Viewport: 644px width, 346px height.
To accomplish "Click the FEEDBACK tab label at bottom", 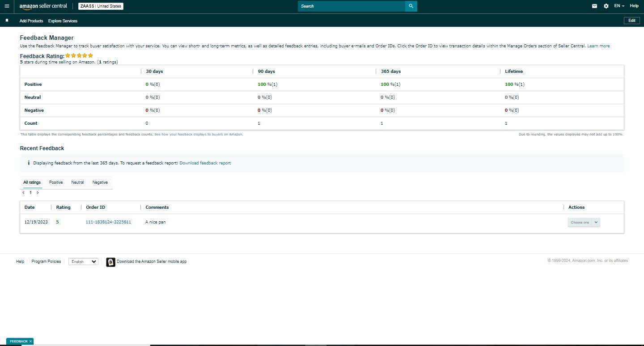I will [19, 341].
